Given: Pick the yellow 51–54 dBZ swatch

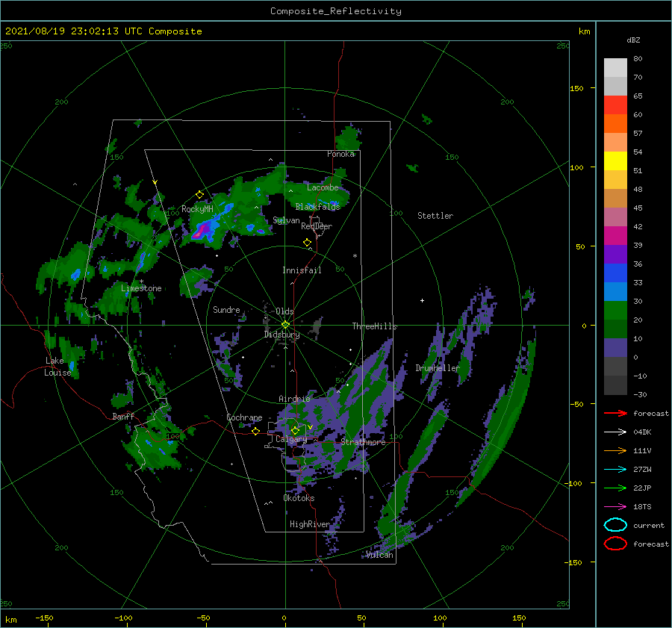Looking at the screenshot, I should tap(615, 161).
